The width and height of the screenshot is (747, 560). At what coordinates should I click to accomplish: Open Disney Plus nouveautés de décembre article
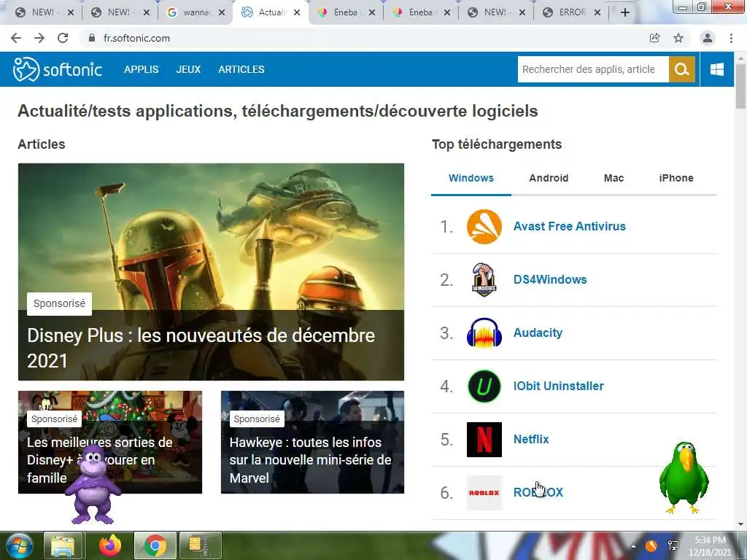click(201, 348)
